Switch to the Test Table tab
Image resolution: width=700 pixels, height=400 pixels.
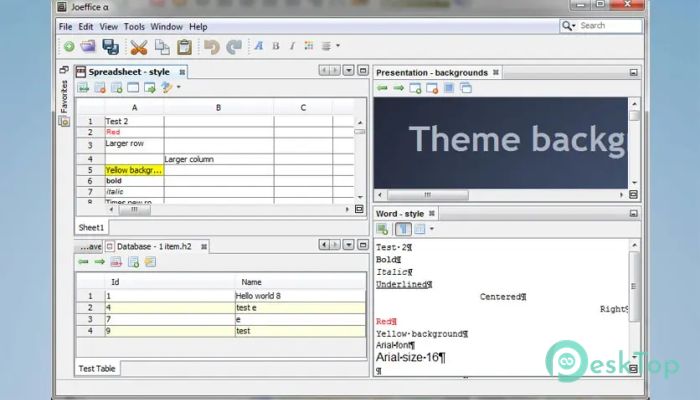(x=97, y=368)
